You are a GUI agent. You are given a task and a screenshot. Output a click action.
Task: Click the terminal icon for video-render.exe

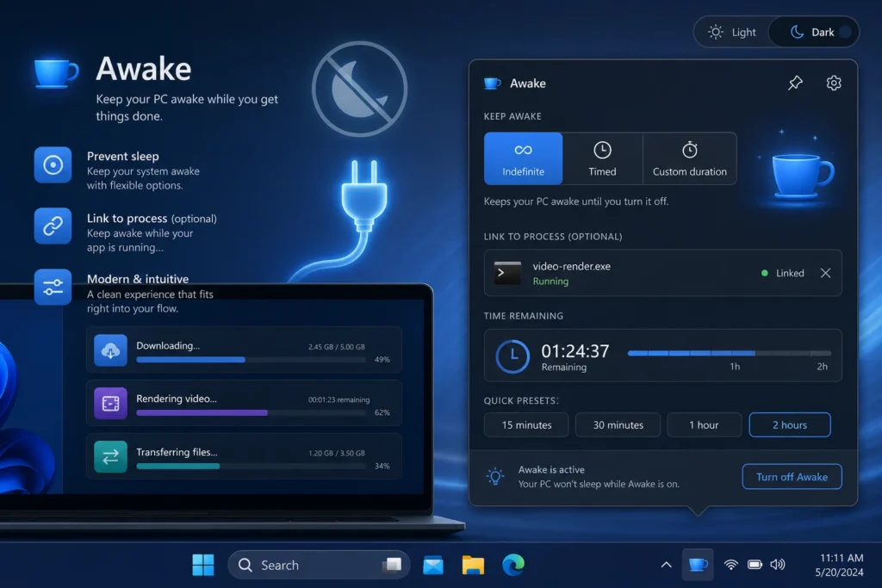[507, 273]
